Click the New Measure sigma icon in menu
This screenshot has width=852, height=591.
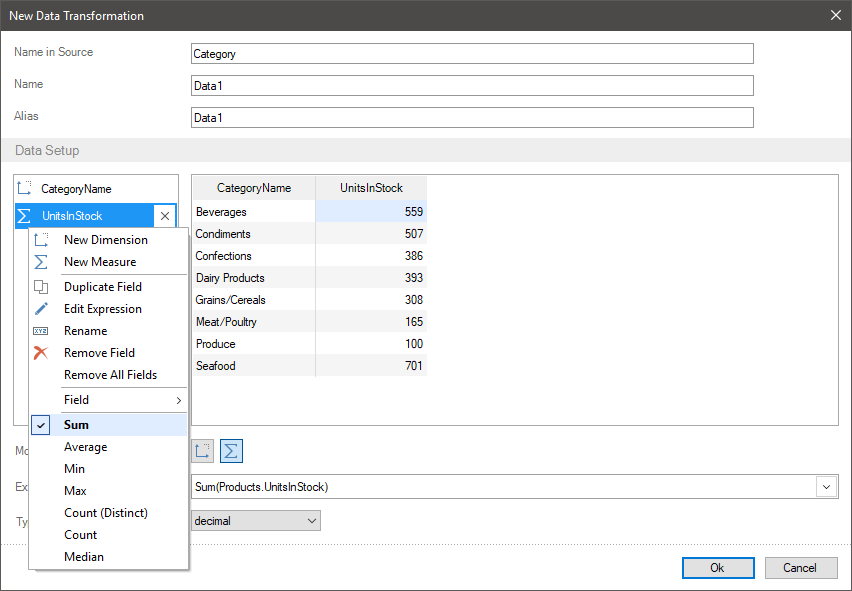[x=41, y=262]
